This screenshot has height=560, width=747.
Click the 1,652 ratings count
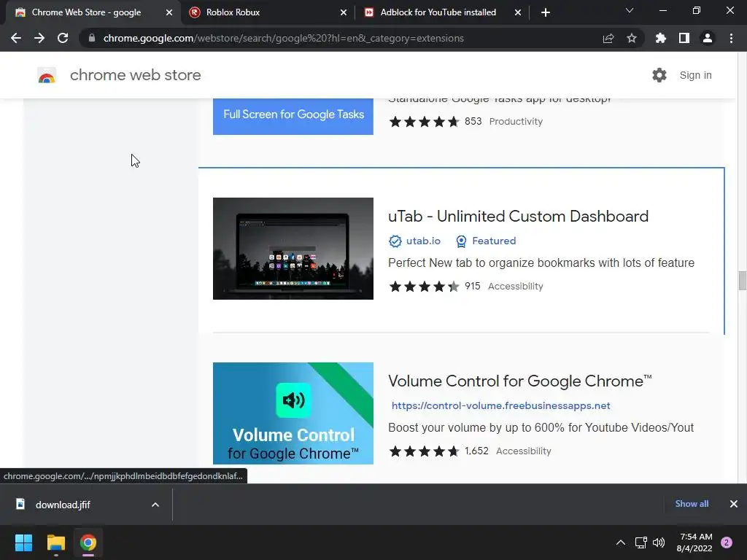coord(476,451)
